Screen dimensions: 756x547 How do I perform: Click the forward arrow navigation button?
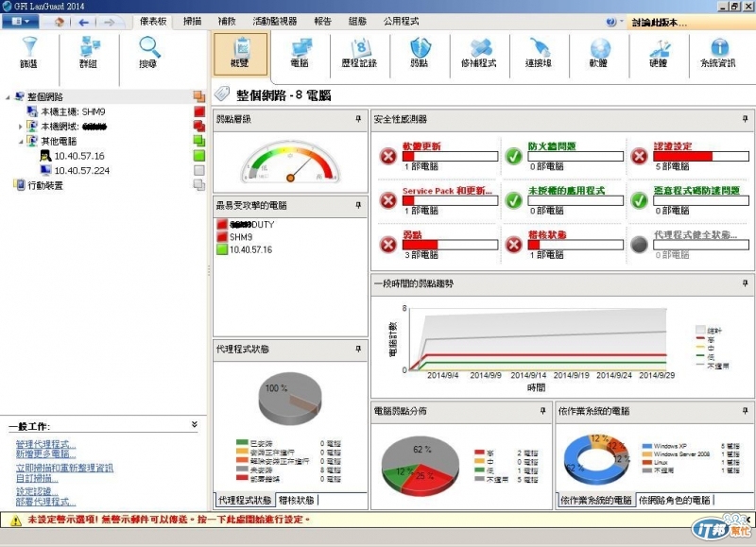coord(110,22)
